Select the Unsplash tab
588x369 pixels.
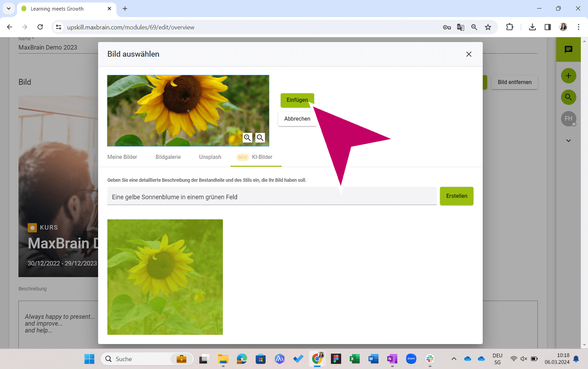point(210,157)
